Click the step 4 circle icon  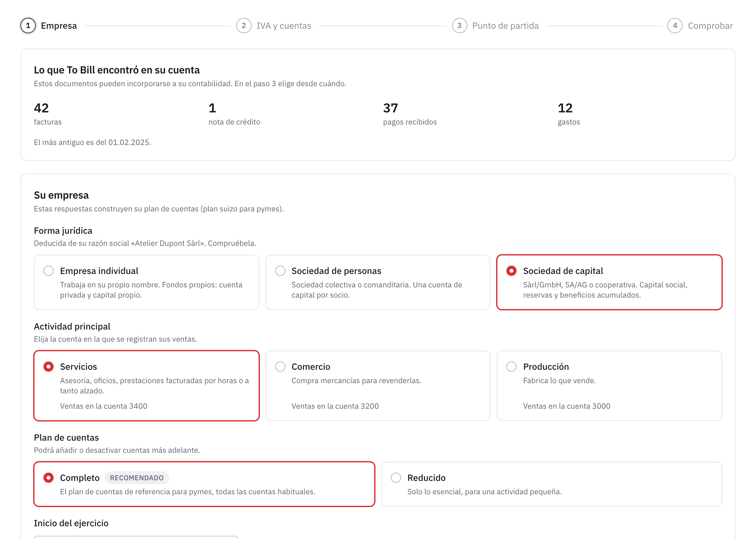(675, 26)
